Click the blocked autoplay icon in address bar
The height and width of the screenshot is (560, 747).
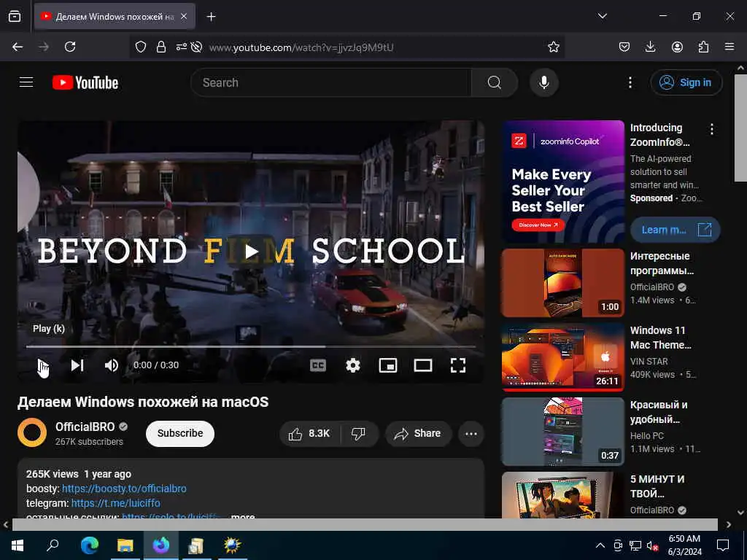coord(196,47)
